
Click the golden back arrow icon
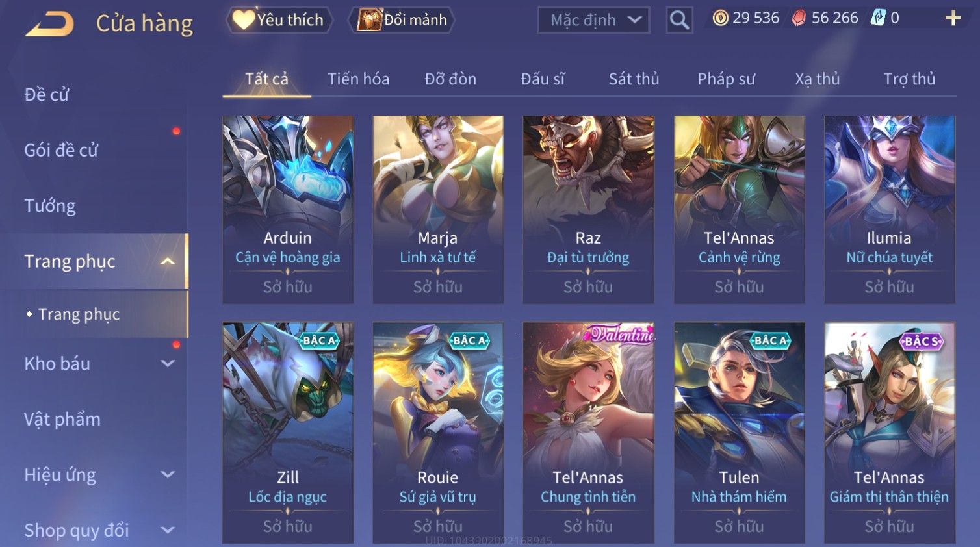50,24
